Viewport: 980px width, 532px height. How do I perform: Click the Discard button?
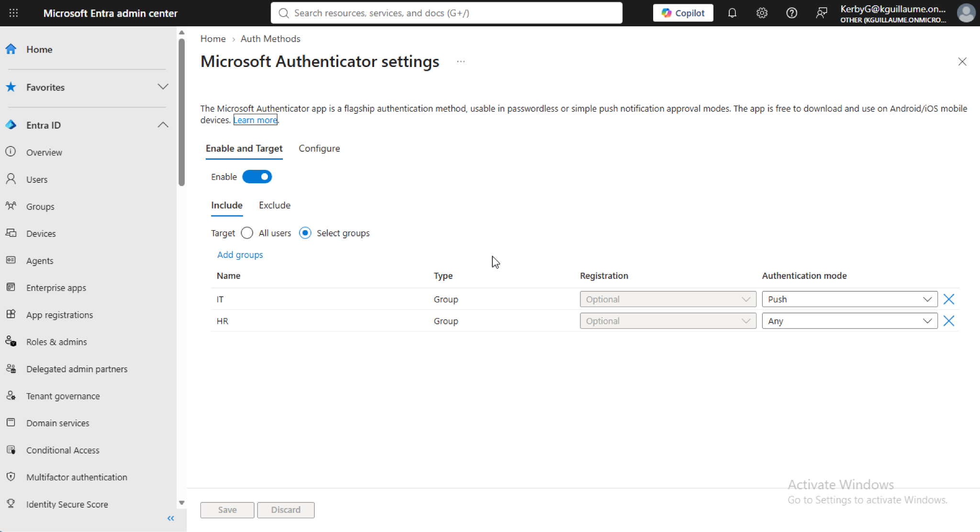pos(286,510)
